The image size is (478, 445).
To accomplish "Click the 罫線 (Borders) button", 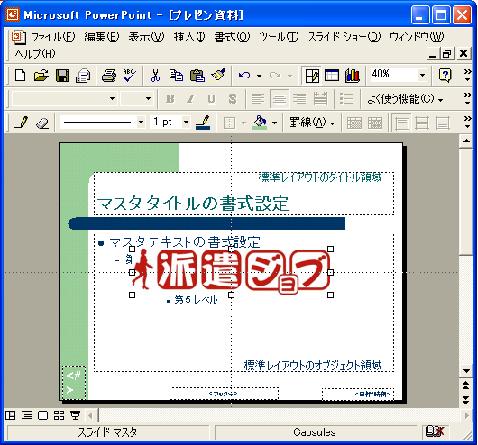I will (312, 123).
